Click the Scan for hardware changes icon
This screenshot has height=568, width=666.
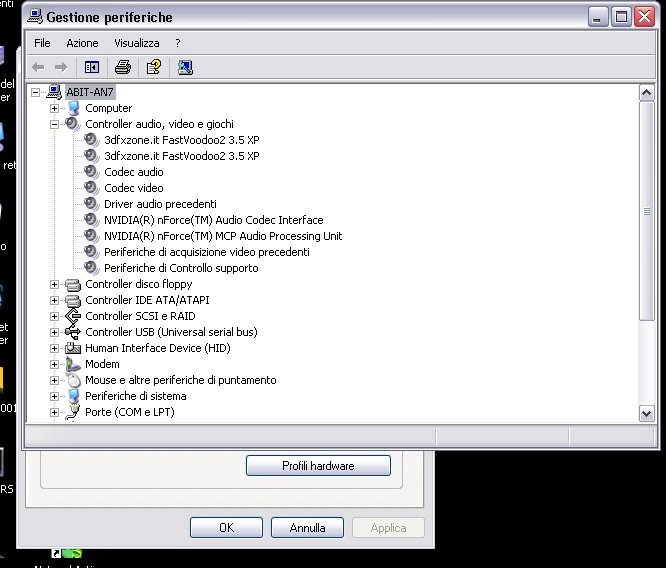(185, 67)
